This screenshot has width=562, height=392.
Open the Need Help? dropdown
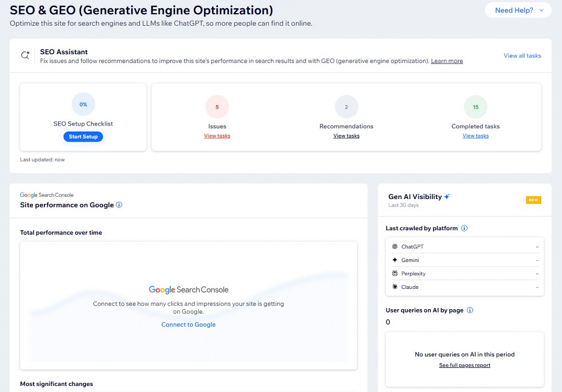click(518, 10)
